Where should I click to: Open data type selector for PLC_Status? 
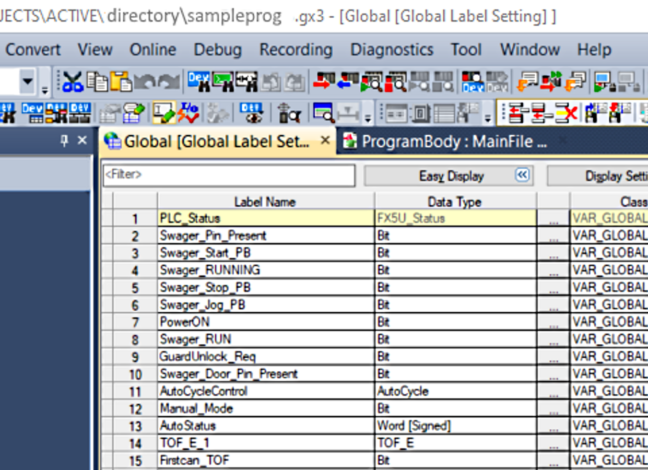click(x=553, y=218)
